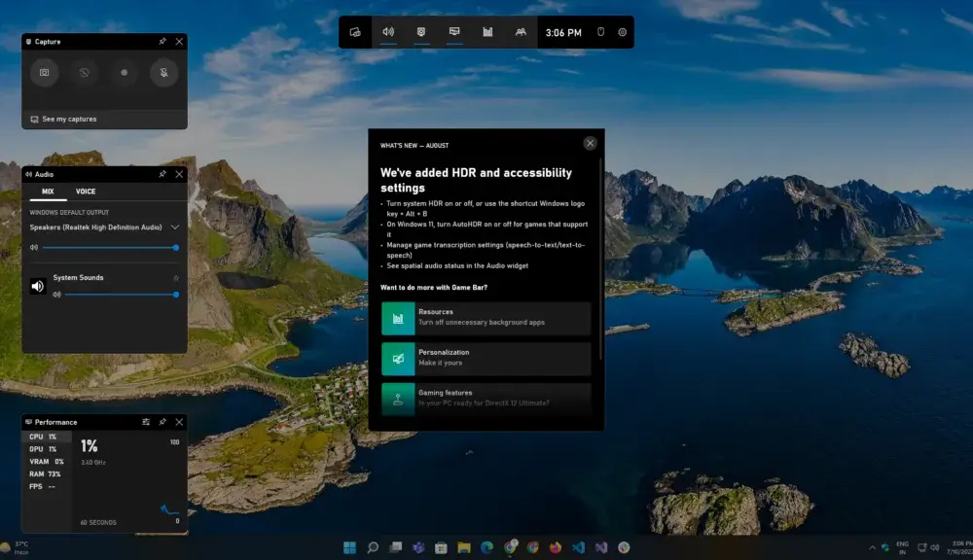973x560 pixels.
Task: Open Microsoft Store from taskbar
Action: 441,547
